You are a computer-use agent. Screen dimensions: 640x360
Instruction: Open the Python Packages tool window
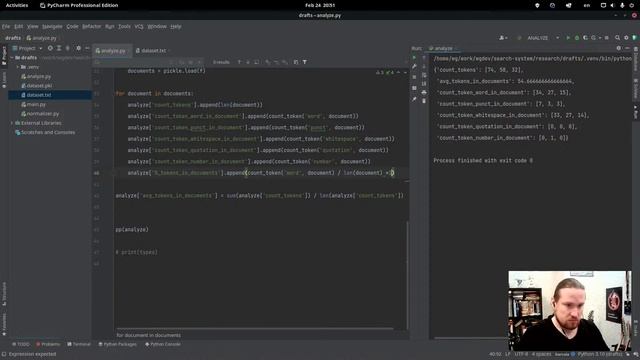[118, 344]
